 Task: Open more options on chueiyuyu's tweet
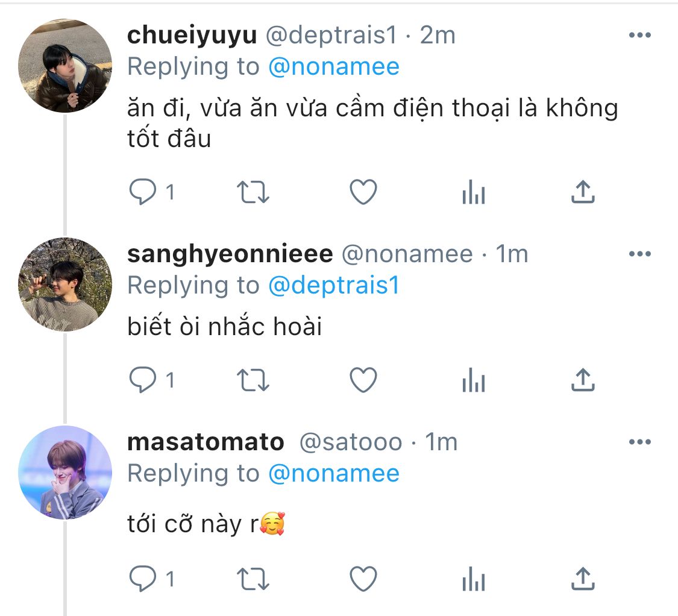[x=639, y=36]
